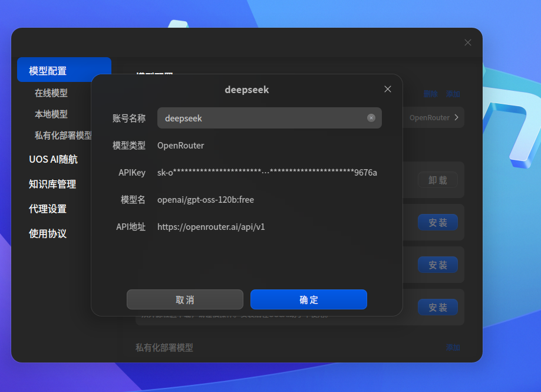Click the 删除 link at top
This screenshot has width=541, height=392.
coord(431,94)
